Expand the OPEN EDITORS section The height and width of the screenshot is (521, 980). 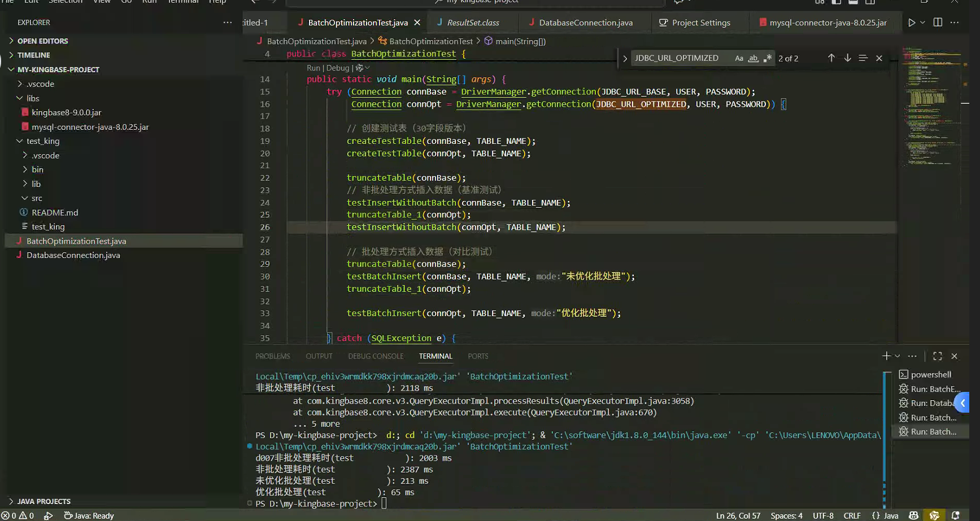[42, 41]
